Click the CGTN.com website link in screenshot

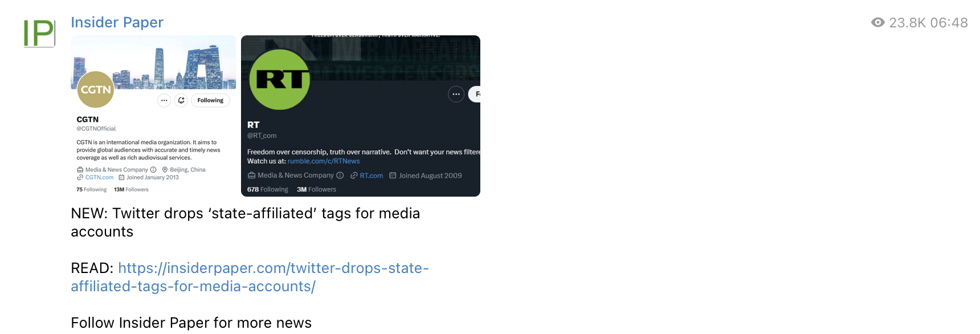point(99,177)
